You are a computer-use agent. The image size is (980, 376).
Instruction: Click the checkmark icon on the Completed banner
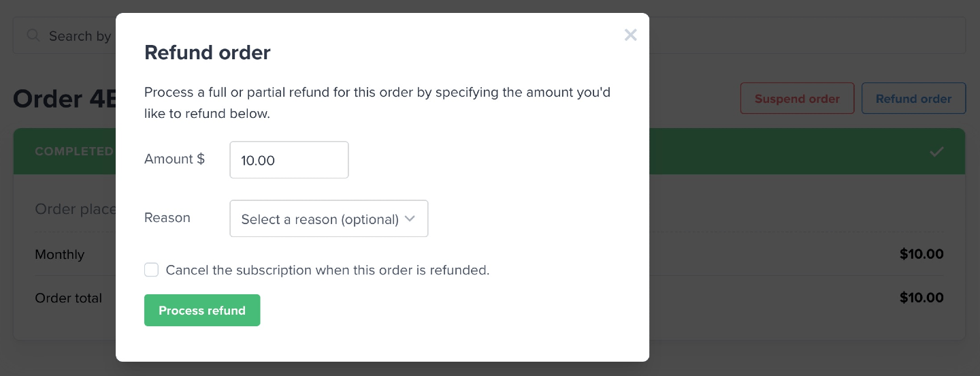[936, 151]
